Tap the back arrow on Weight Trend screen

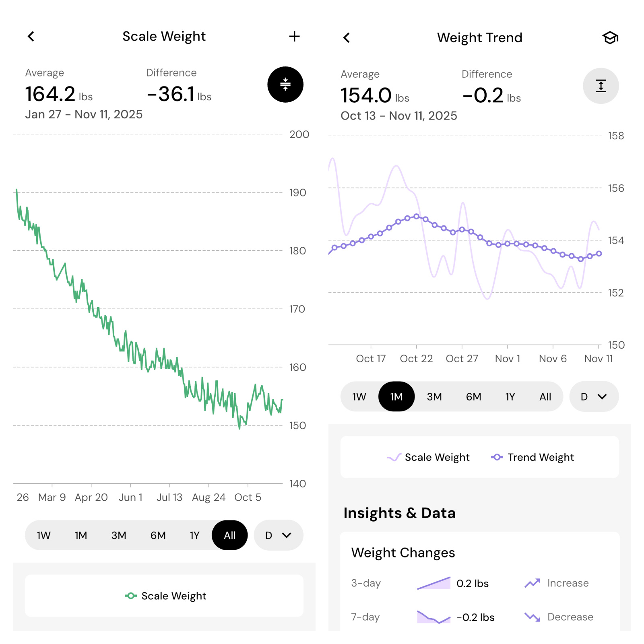pos(346,37)
